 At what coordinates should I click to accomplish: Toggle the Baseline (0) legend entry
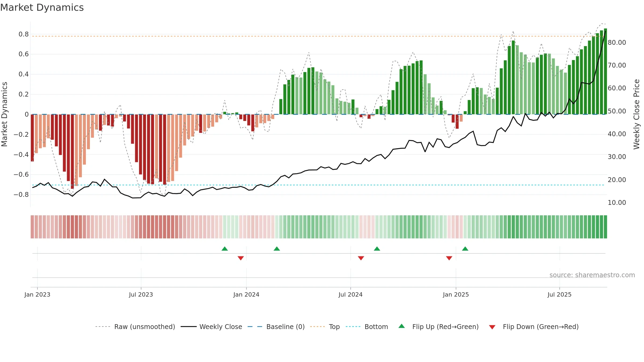(x=276, y=327)
